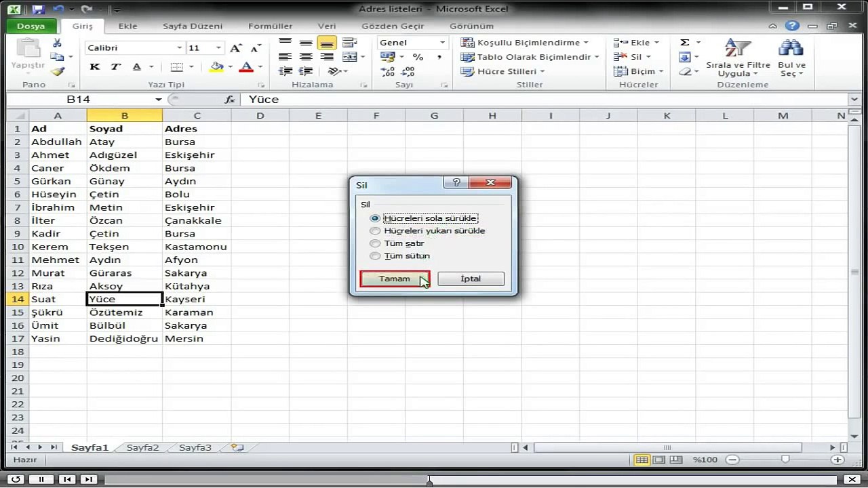Open the font size 11 dropdown
The image size is (868, 488).
[x=218, y=48]
